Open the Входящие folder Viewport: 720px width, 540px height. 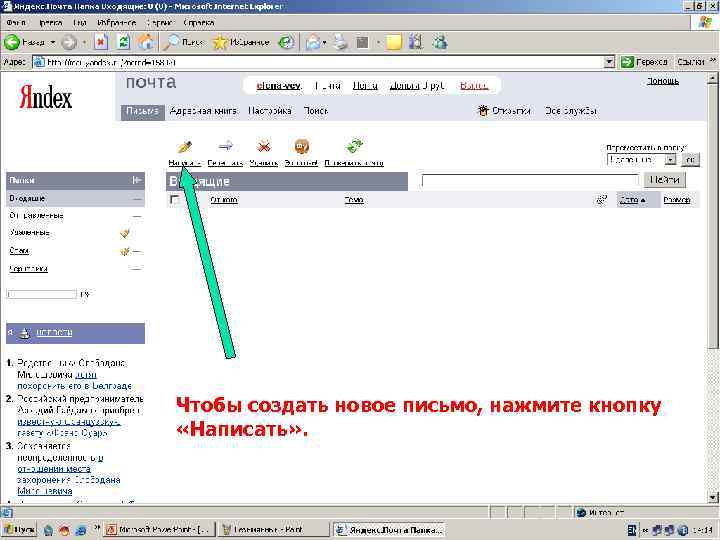point(27,199)
